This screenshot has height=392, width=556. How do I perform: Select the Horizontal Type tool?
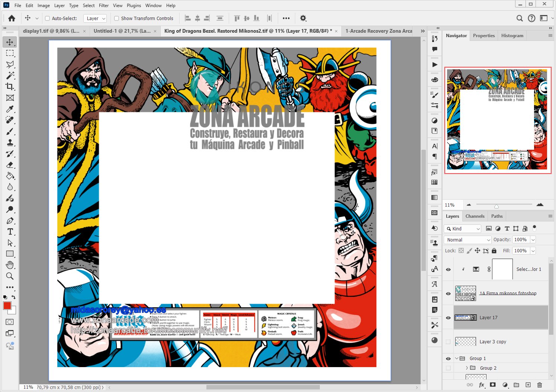click(10, 232)
